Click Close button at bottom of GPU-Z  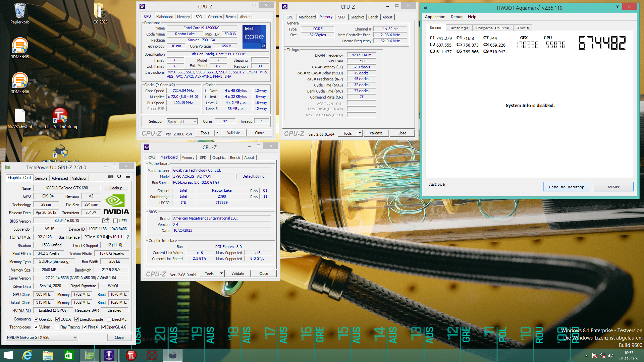click(119, 338)
